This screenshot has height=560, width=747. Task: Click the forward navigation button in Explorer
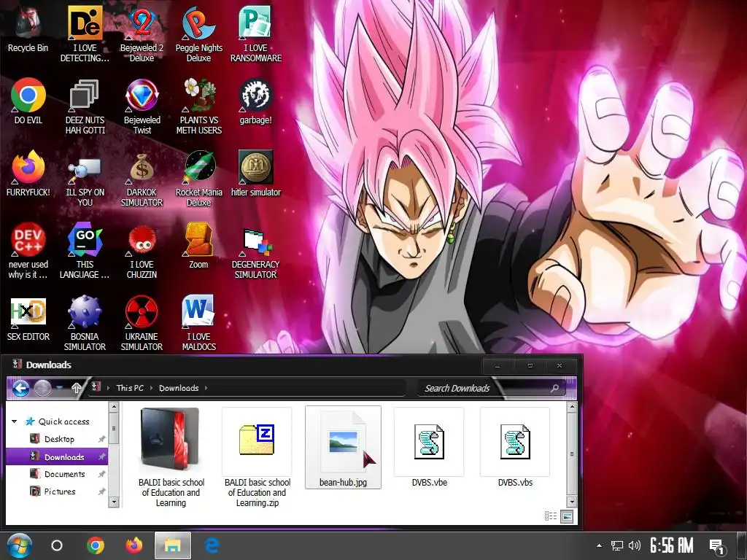pyautogui.click(x=42, y=388)
